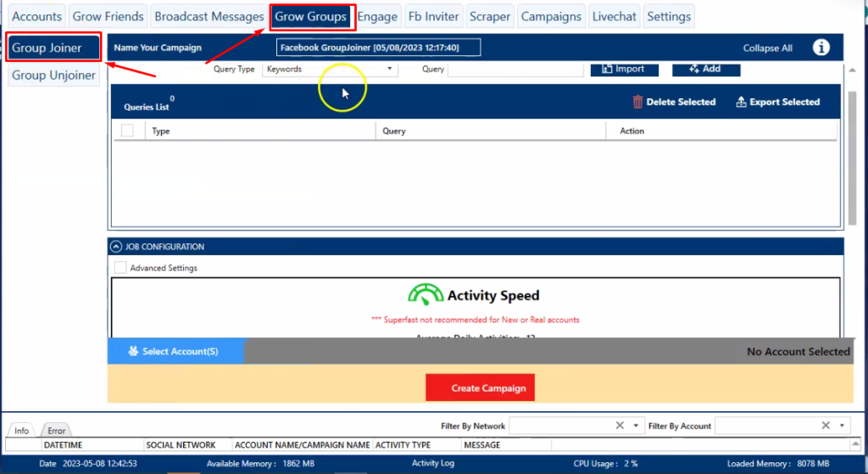Expand the Filter By Network dropdown arrow
This screenshot has width=868, height=474.
point(636,426)
